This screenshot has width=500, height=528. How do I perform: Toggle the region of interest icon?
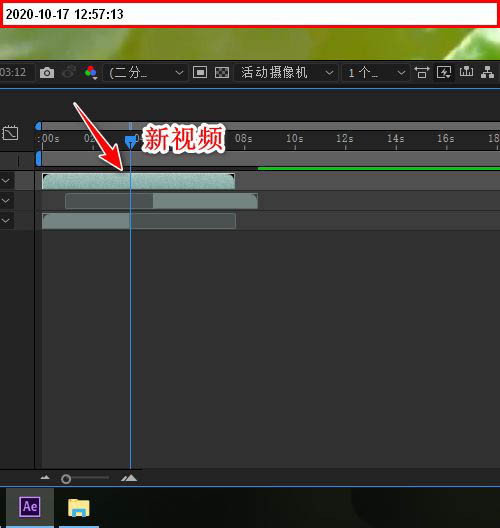point(200,72)
